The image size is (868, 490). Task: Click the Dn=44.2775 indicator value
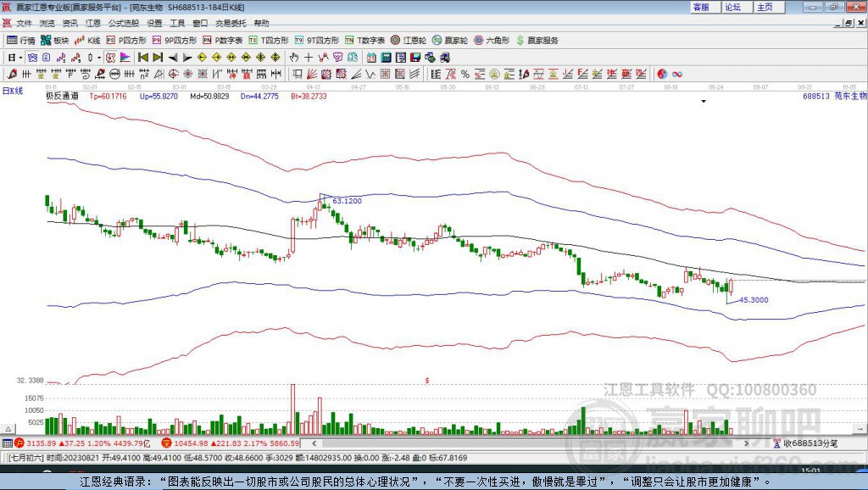tap(259, 96)
